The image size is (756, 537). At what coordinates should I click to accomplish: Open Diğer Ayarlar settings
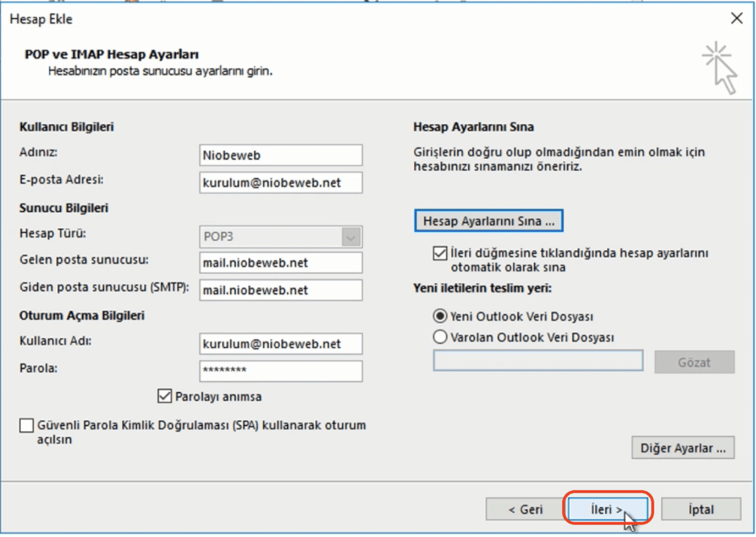click(x=683, y=448)
